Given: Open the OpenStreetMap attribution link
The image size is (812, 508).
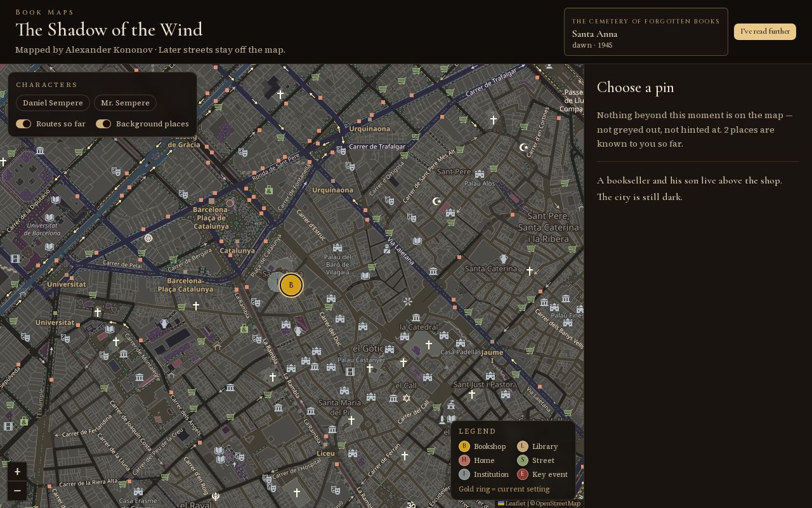Looking at the screenshot, I should [x=558, y=504].
